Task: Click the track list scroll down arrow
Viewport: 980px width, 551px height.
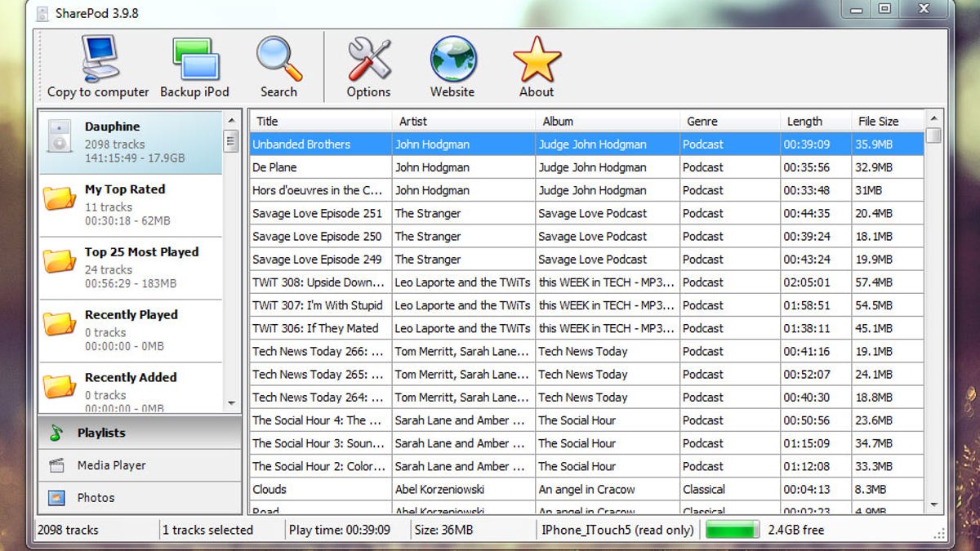Action: pyautogui.click(x=934, y=505)
